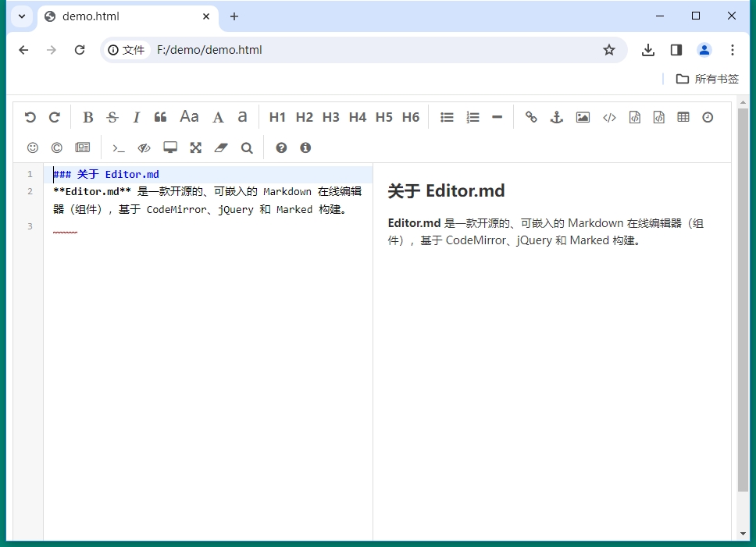Screen dimensions: 756x547
Task: Insert a horizontal rule line
Action: (497, 117)
